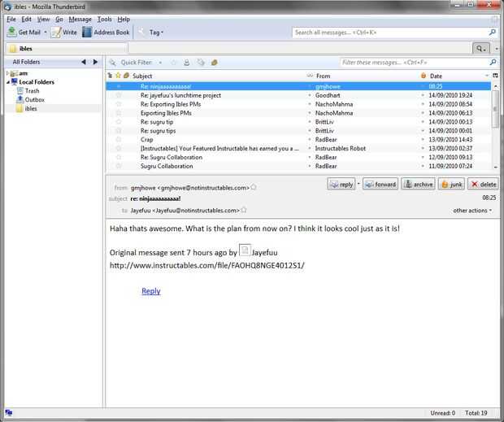
Task: Collapse the Local Folders tree node
Action: point(7,82)
